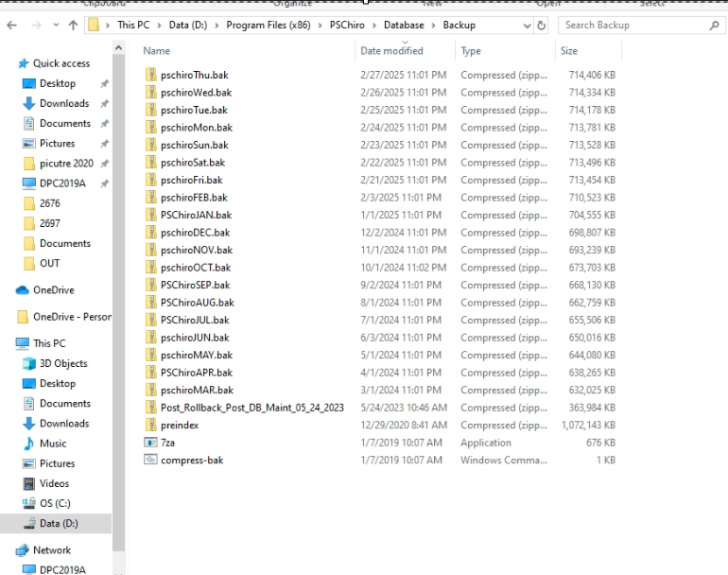Select the pschiroTue.bak file icon
This screenshot has width=728, height=575.
coord(150,110)
